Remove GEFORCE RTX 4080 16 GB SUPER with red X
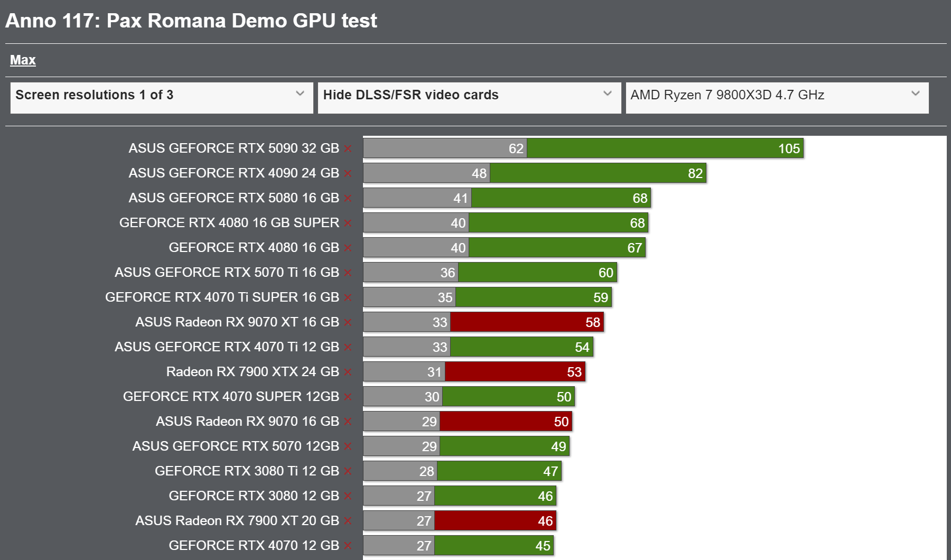Viewport: 951px width, 560px height. coord(348,223)
